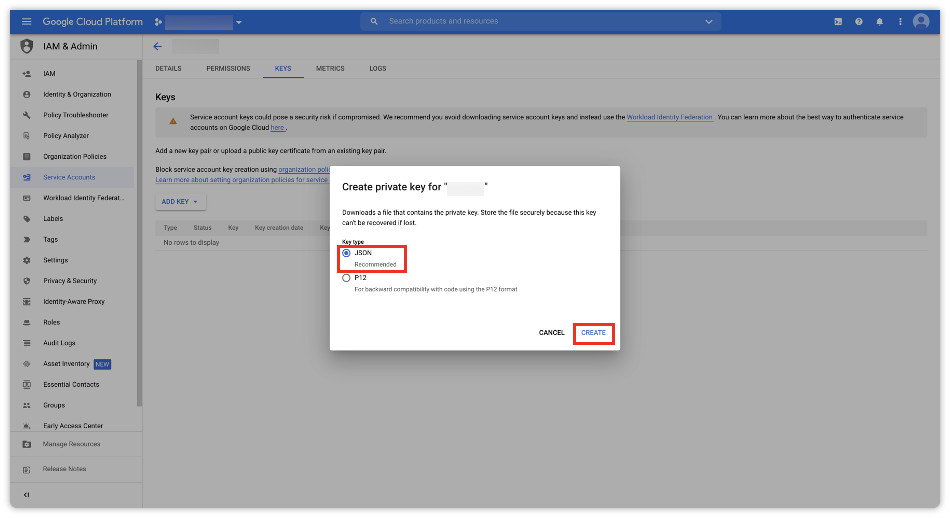Switch to the PERMISSIONS tab
Viewport: 950px width, 518px height.
pos(228,68)
